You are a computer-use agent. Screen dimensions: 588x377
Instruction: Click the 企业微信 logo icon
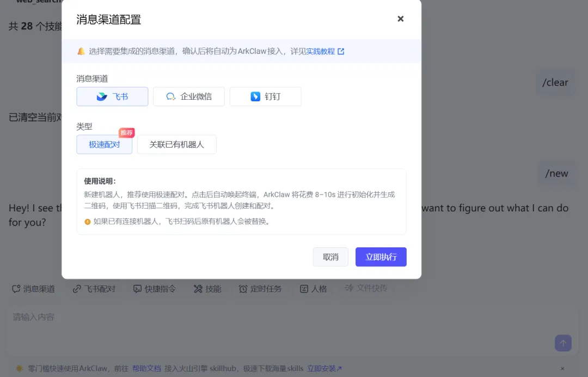(170, 97)
